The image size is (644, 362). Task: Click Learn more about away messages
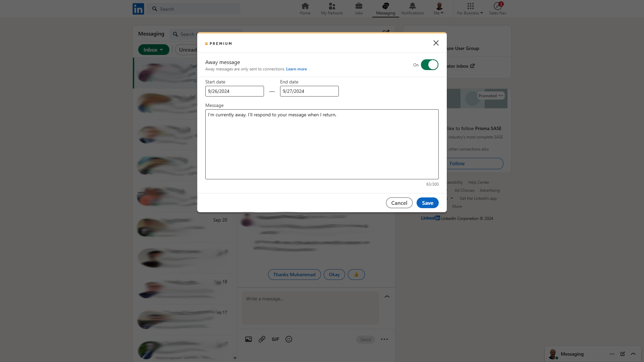(x=297, y=69)
